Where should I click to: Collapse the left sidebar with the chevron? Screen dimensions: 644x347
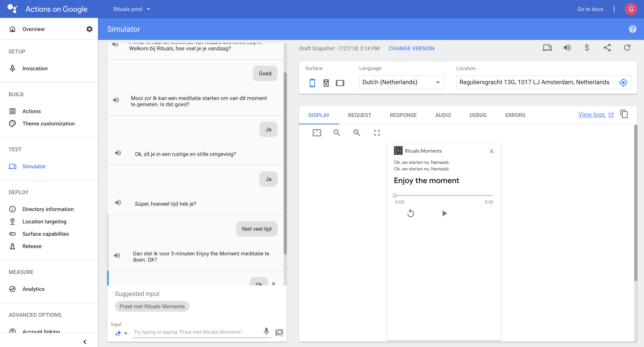(x=85, y=342)
